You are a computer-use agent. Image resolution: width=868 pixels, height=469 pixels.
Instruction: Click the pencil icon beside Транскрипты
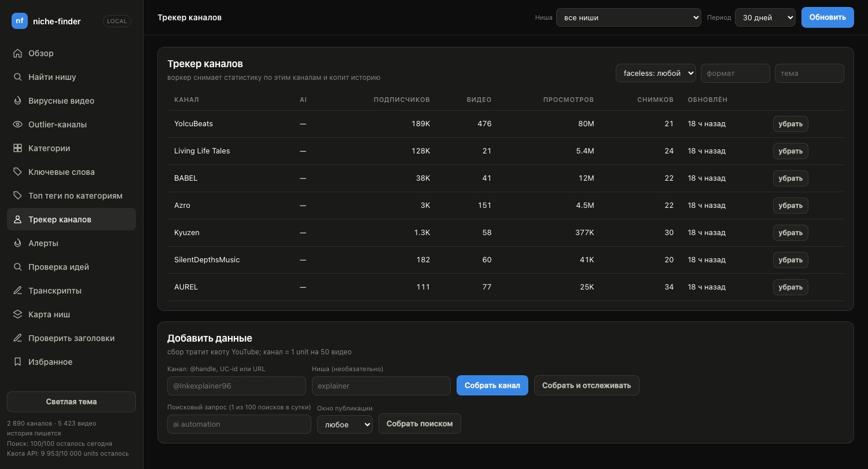(17, 291)
